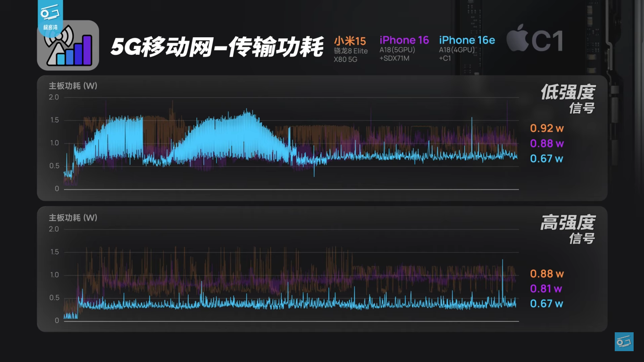Click the A18(4GPU) spec text
Image resolution: width=644 pixels, height=362 pixels.
point(457,50)
